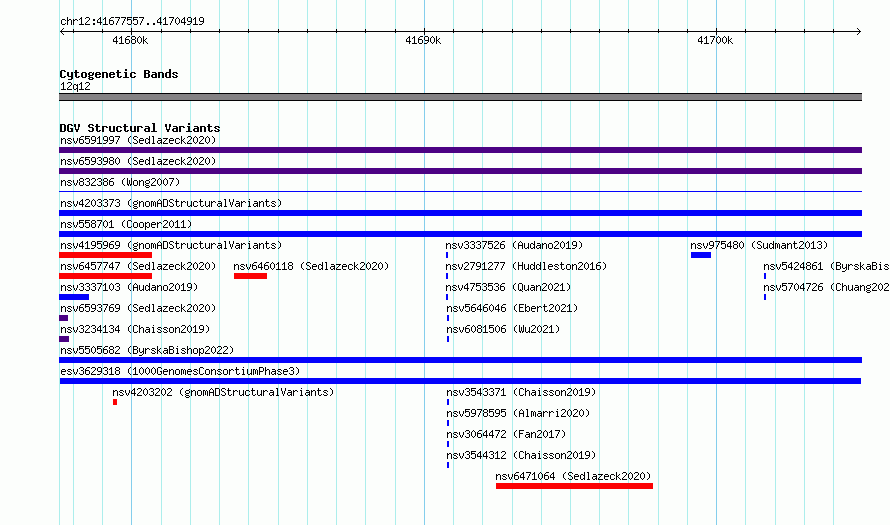Click nsv5646046 (Ebert2021) label
The image size is (890, 525).
pyautogui.click(x=512, y=308)
